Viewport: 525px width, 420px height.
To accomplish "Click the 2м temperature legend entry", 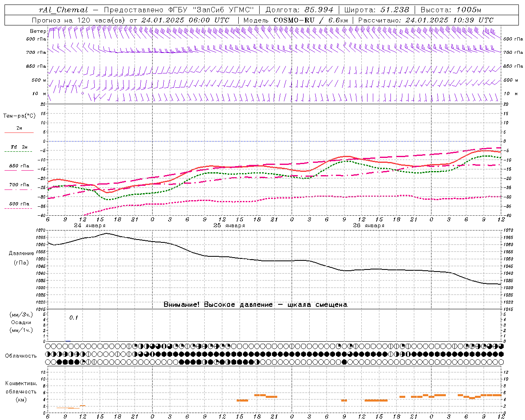I will [19, 128].
